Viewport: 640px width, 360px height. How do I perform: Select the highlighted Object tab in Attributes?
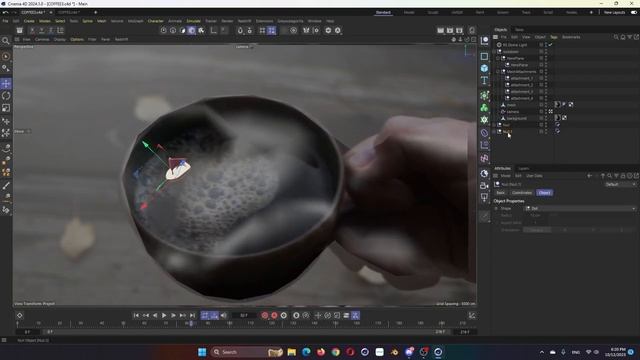click(x=544, y=193)
